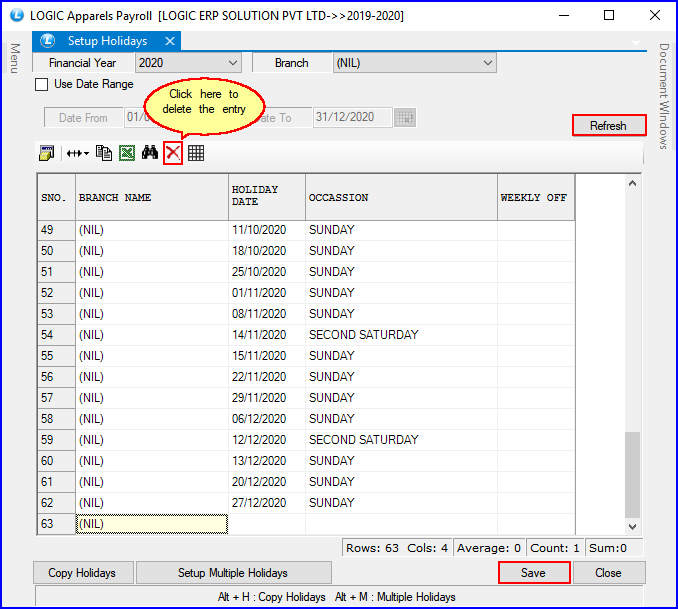Select the SNO. column header

[x=57, y=198]
